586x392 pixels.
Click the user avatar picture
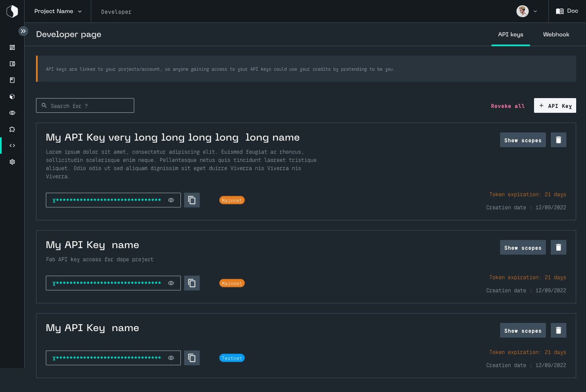[x=523, y=11]
